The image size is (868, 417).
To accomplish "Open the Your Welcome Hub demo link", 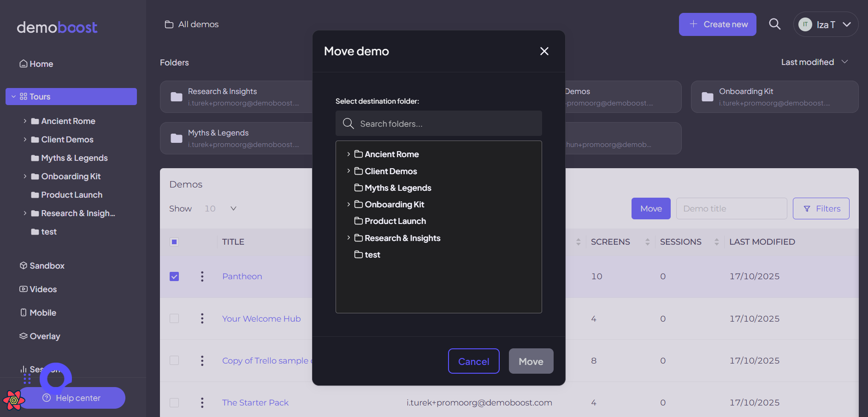I will click(x=261, y=319).
